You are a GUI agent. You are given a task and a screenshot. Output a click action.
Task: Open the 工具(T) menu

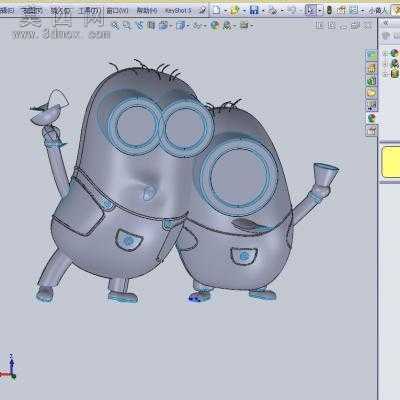(x=89, y=11)
